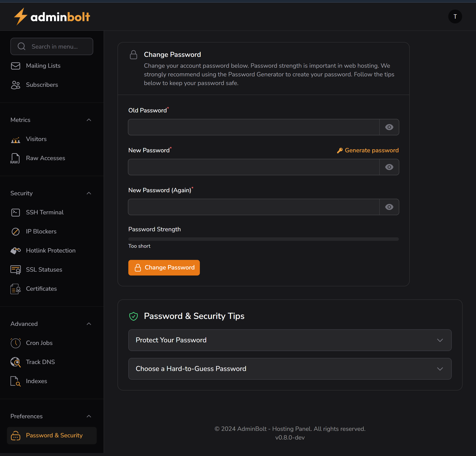Expand the Protect Your Password tip

point(290,340)
